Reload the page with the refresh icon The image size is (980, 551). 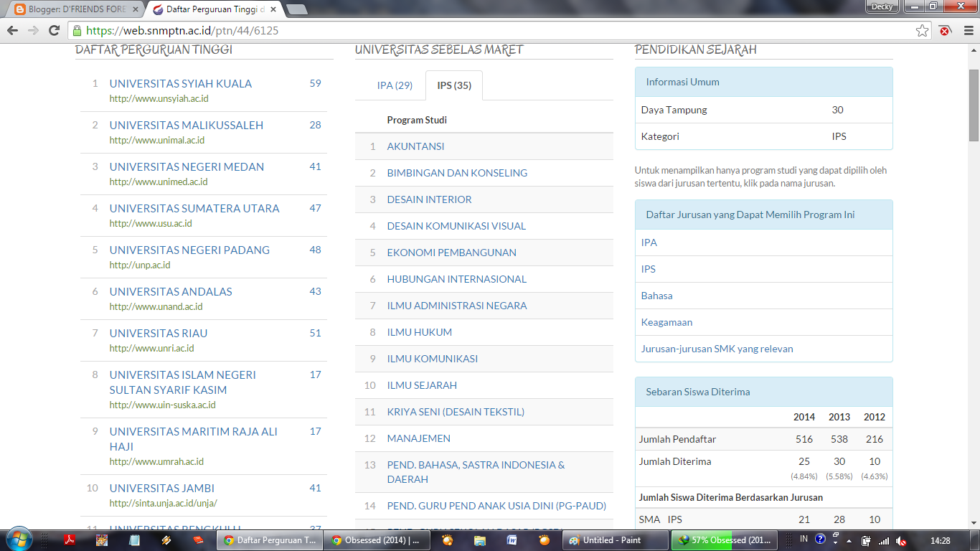point(54,31)
